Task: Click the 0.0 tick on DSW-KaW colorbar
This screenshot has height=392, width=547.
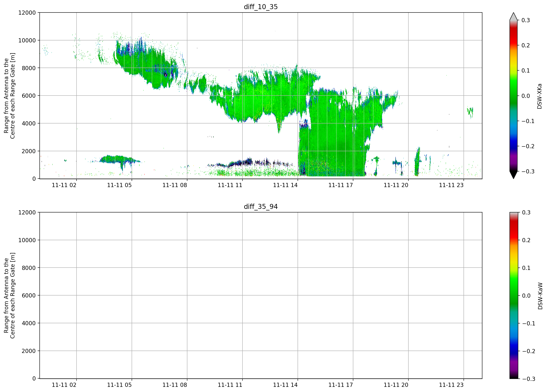Action: coord(526,295)
